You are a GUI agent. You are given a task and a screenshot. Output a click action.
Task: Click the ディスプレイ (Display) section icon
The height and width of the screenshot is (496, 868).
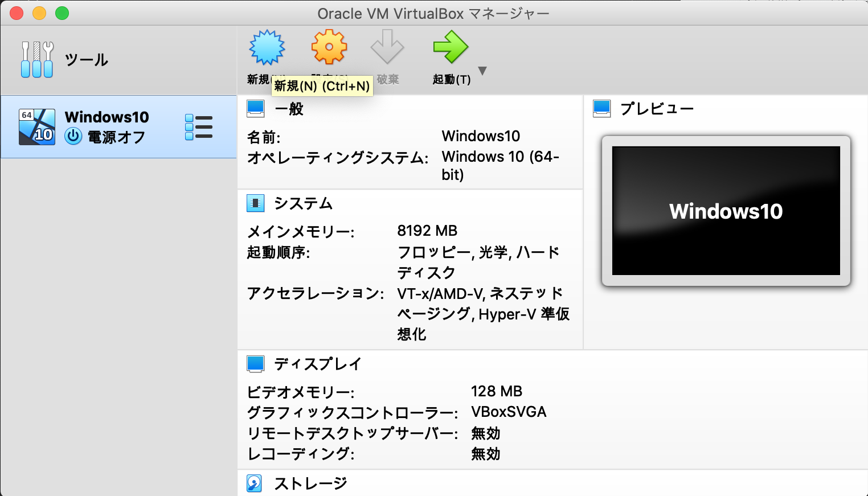(x=256, y=363)
